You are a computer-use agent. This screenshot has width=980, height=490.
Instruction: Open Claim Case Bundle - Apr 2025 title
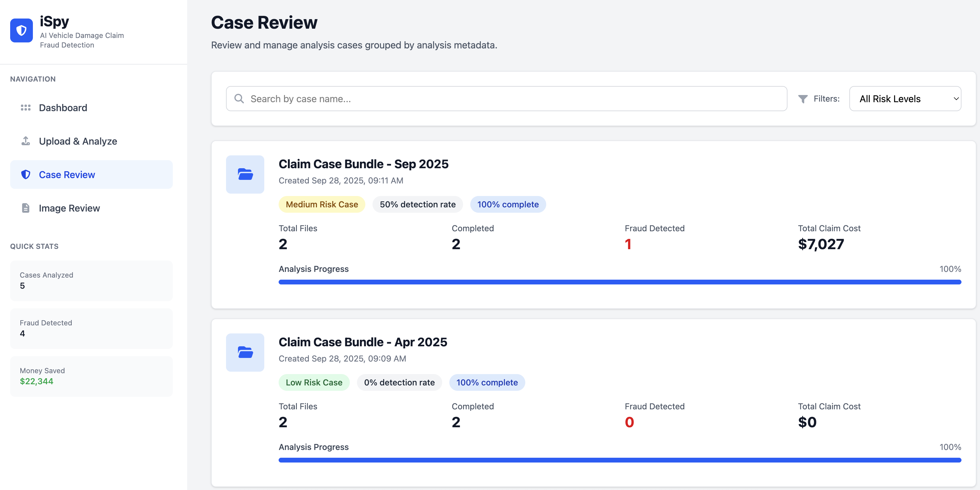pos(363,342)
